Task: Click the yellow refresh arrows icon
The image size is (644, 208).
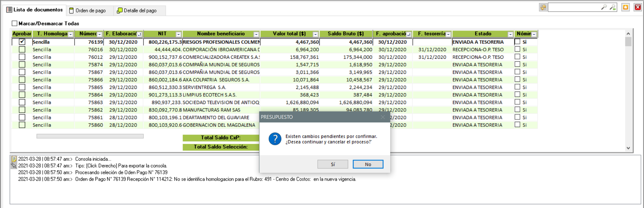Action: [543, 7]
